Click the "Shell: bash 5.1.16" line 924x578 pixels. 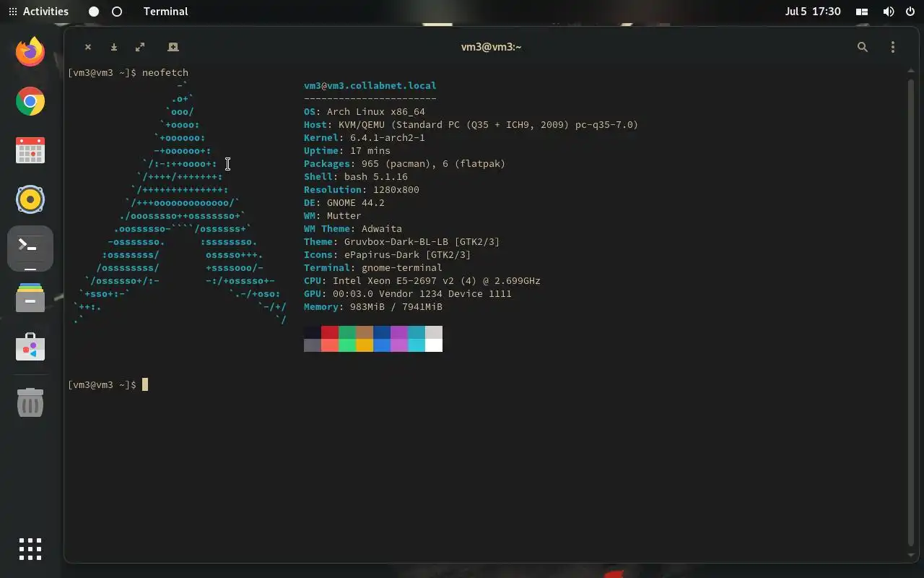[x=356, y=177]
